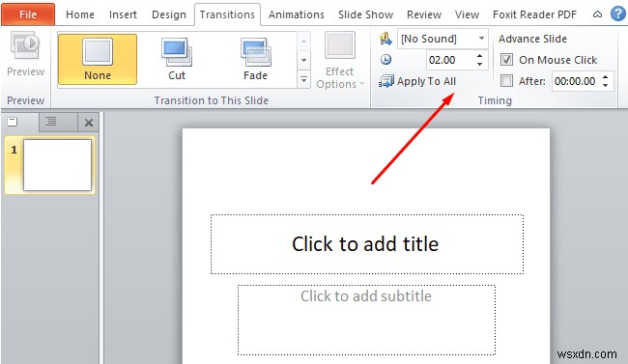
Task: Open PowerPoint Help question mark
Action: point(618,14)
